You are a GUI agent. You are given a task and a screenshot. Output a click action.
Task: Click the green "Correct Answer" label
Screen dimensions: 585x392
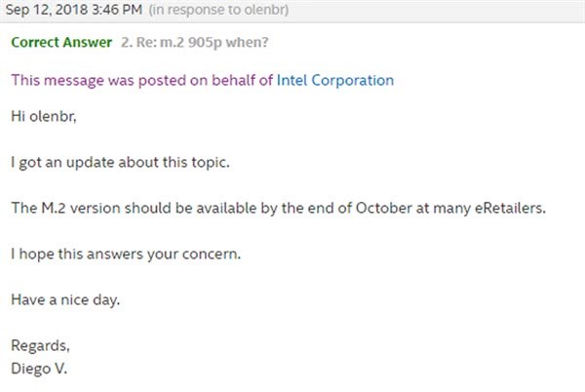(59, 44)
